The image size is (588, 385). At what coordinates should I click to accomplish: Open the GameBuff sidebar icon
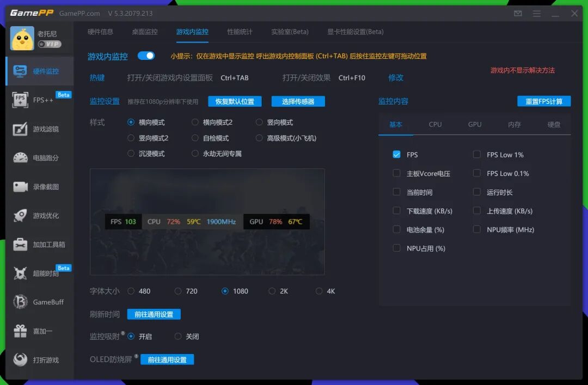tap(20, 302)
